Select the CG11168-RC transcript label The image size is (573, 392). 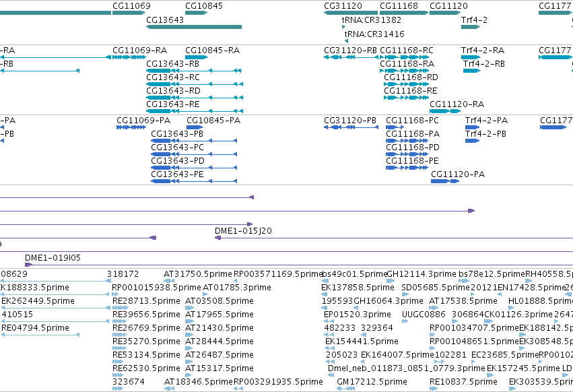pos(407,50)
